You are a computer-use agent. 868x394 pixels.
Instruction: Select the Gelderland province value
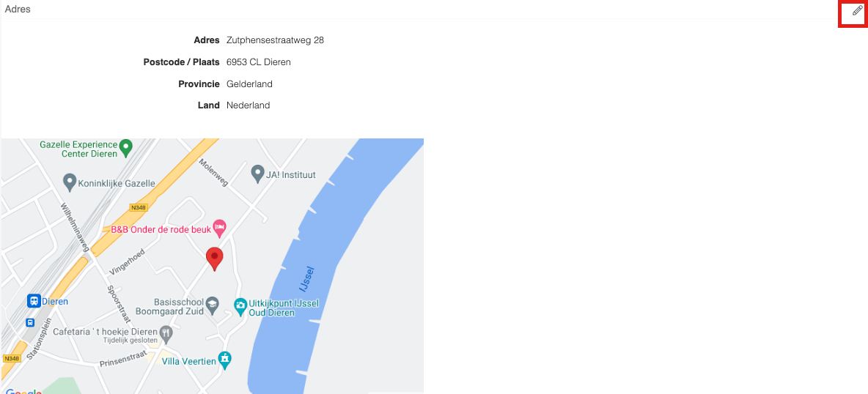[249, 84]
